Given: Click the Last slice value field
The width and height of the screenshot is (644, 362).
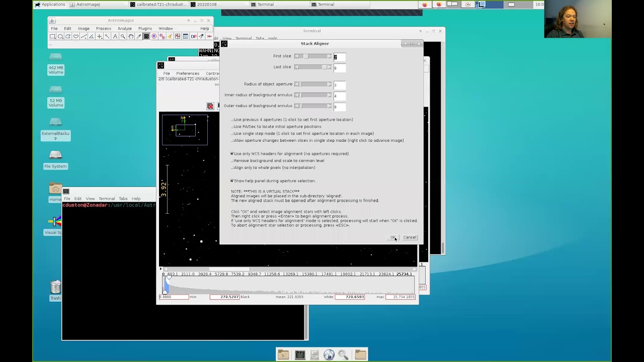Looking at the screenshot, I should point(340,67).
